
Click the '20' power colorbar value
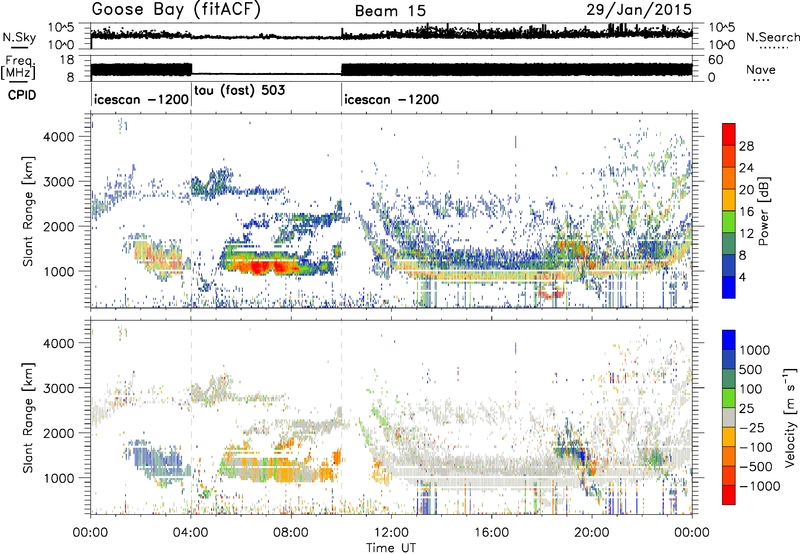[746, 190]
